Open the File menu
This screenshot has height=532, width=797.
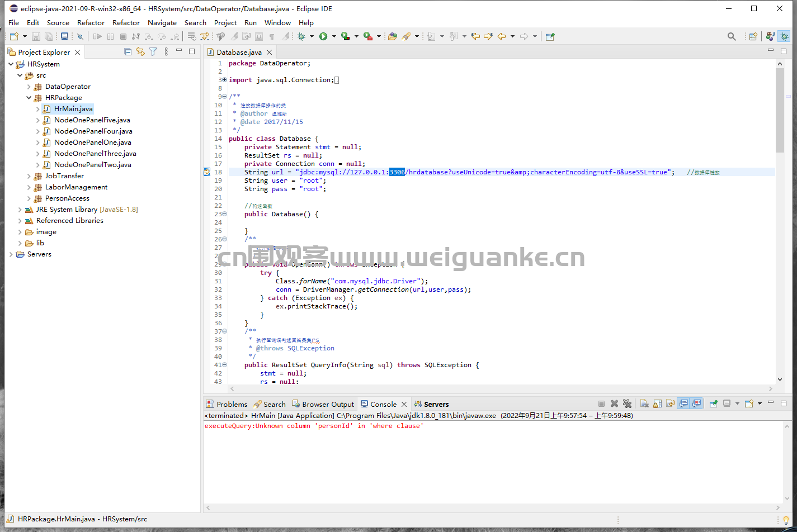pos(14,22)
